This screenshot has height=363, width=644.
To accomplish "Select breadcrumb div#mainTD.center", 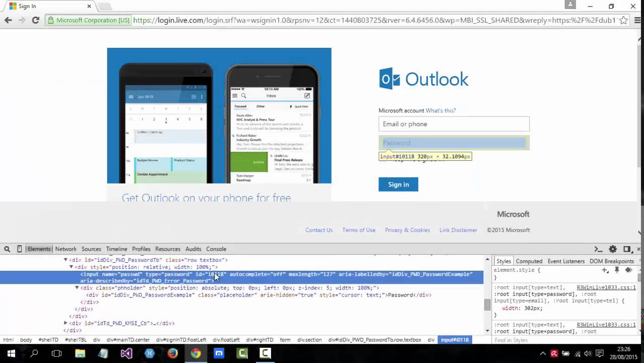I will [128, 340].
